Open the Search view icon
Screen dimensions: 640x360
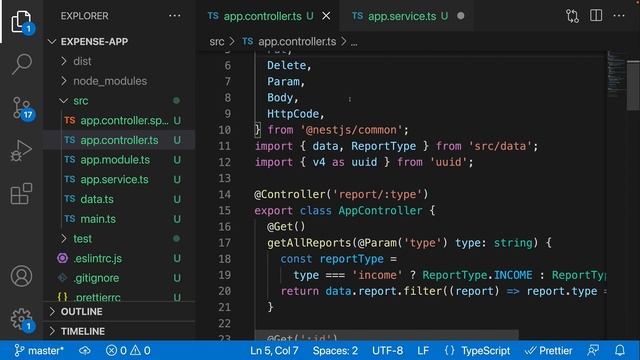[21, 64]
